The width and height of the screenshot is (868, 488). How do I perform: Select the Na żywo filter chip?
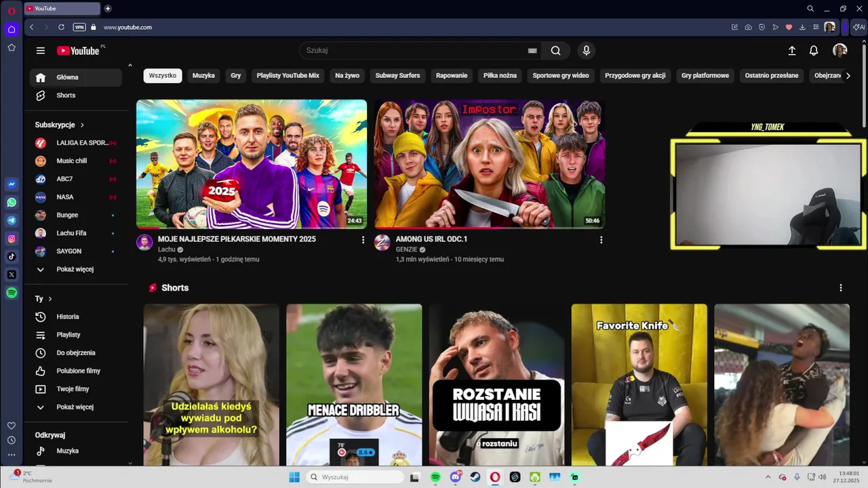[x=347, y=76]
